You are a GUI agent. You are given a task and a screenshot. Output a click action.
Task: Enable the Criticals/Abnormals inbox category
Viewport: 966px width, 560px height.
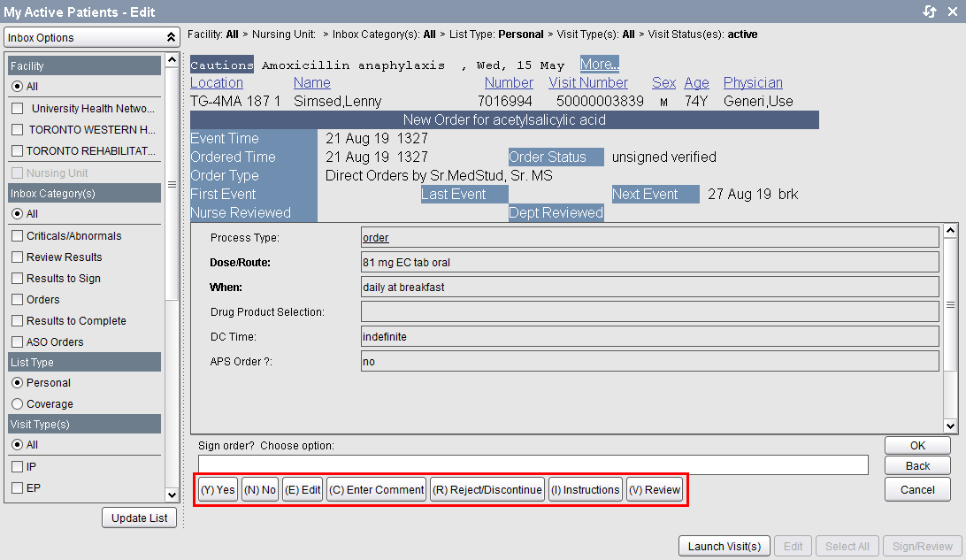tap(18, 236)
